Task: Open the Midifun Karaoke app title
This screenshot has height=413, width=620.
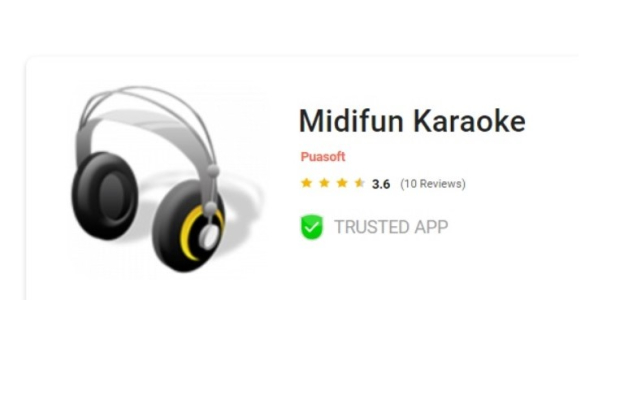Action: click(x=412, y=121)
